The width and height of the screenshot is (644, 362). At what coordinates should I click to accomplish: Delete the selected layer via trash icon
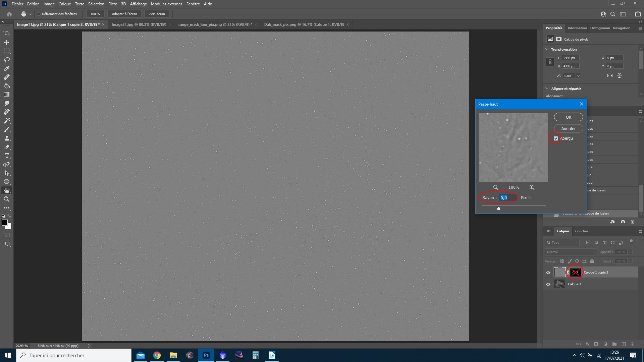[632, 344]
